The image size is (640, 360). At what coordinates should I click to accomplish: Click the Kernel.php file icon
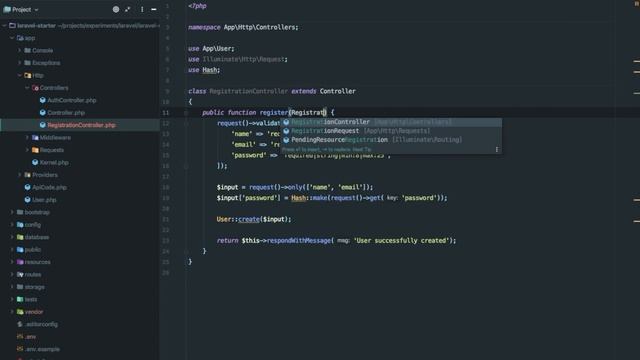[35, 162]
